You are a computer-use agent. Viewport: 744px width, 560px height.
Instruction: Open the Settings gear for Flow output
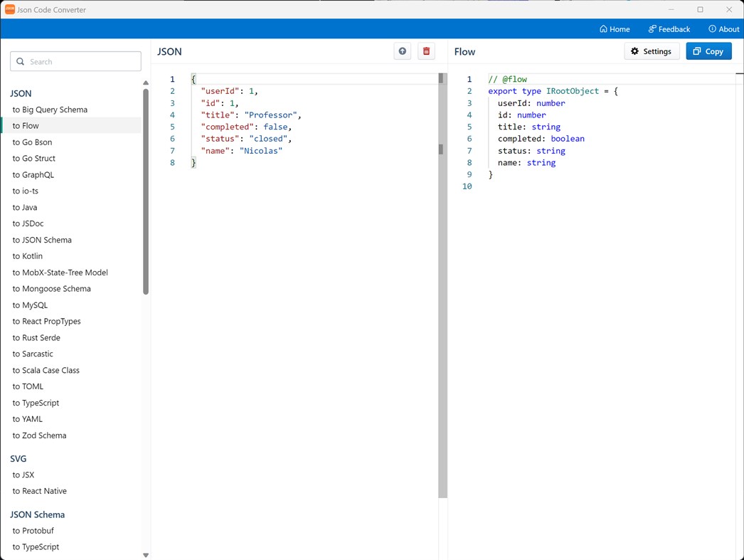click(x=652, y=51)
